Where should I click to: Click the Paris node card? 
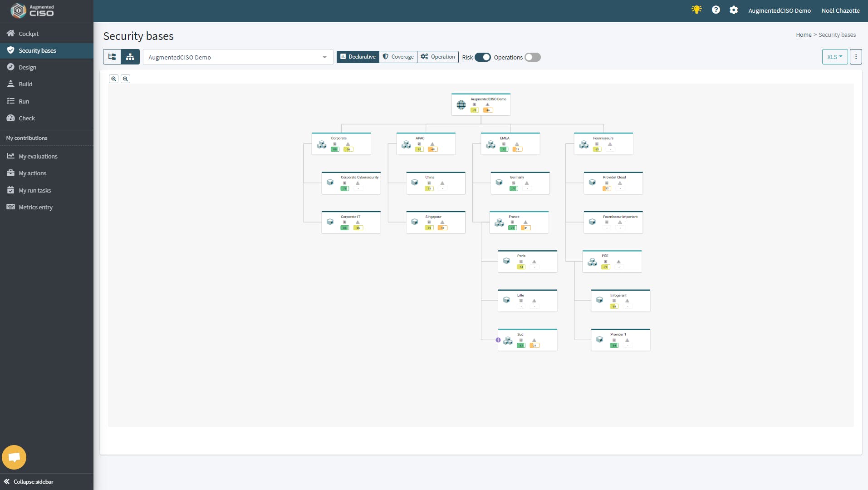527,262
